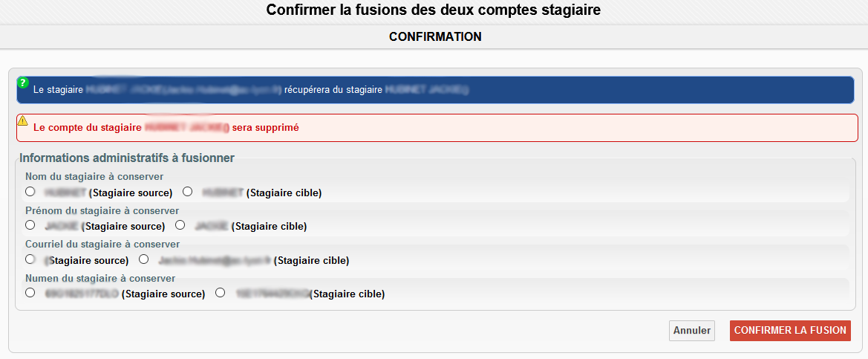Click the red CONFIRMER LA FUSION button
Screen dimensions: 868x359
pos(790,331)
